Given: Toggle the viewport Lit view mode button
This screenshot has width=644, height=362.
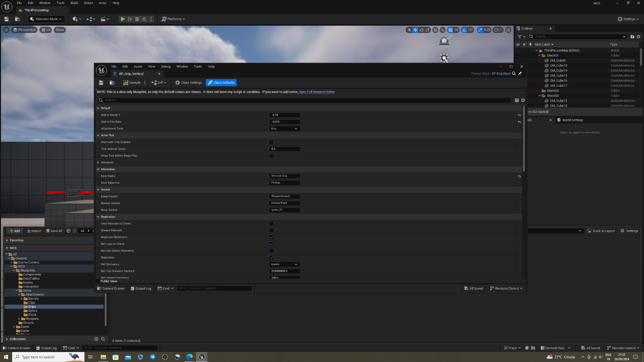Looking at the screenshot, I should pyautogui.click(x=46, y=30).
